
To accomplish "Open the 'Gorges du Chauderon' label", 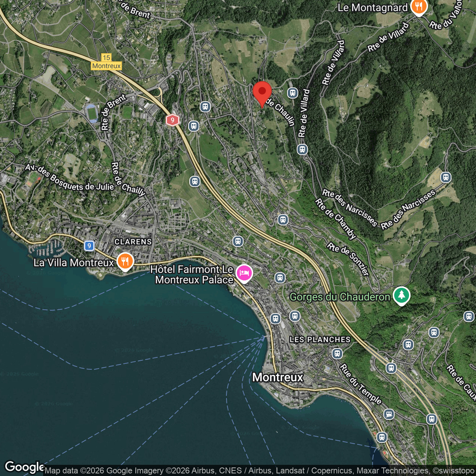I will tap(340, 297).
